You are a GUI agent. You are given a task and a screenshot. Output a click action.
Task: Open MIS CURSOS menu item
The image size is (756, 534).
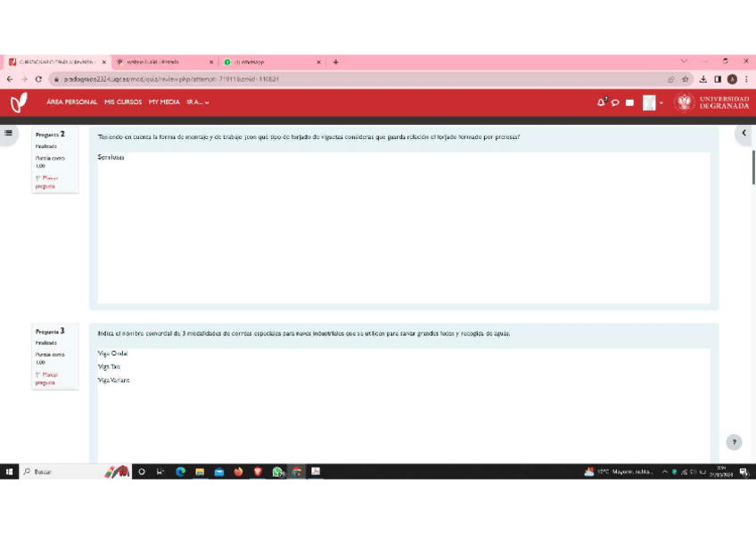coord(123,103)
